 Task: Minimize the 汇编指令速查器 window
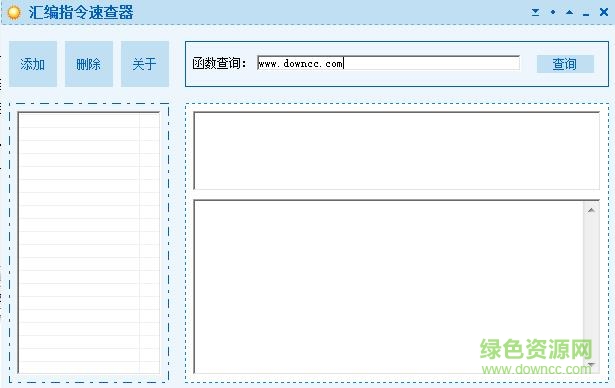[586, 14]
